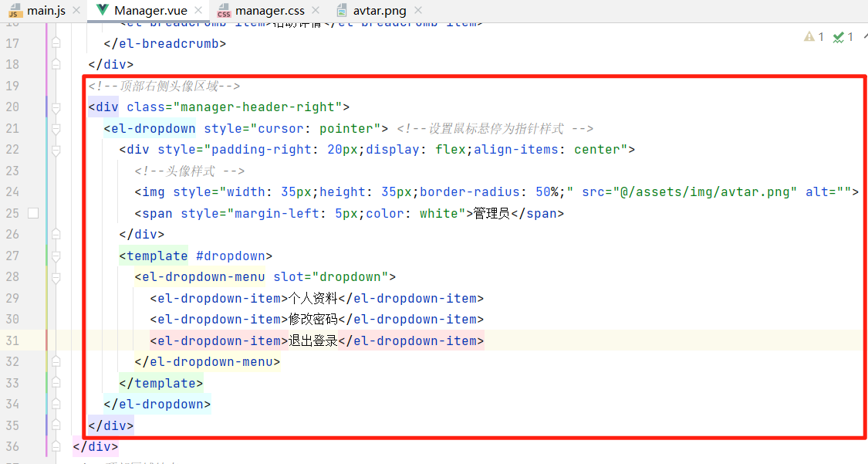This screenshot has height=464, width=868.
Task: Collapse the template #dropdown fold at line 27
Action: (56, 256)
